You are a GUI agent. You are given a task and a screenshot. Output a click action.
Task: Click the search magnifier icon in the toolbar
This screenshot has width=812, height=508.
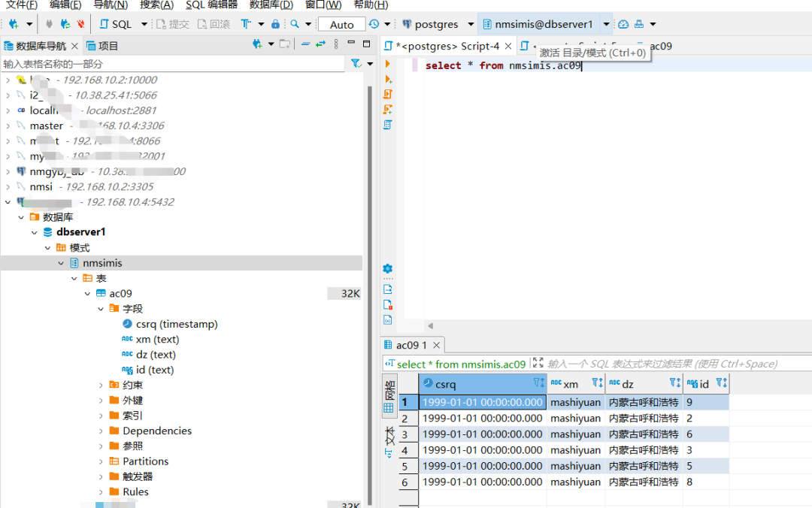tap(295, 24)
